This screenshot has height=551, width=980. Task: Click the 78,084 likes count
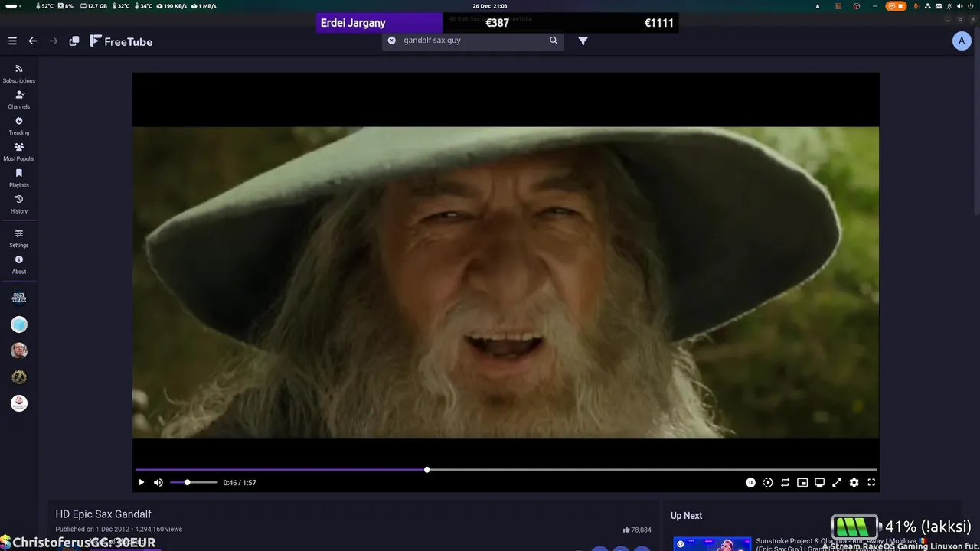tap(637, 530)
